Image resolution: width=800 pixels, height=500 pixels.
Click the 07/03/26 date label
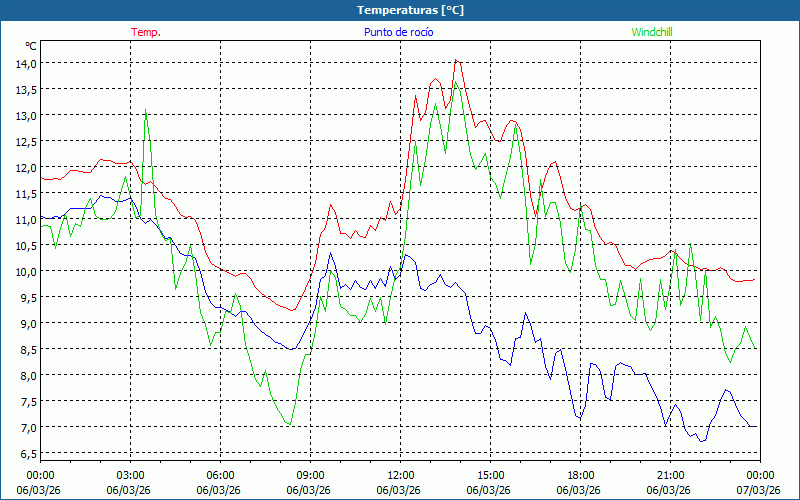tap(758, 490)
